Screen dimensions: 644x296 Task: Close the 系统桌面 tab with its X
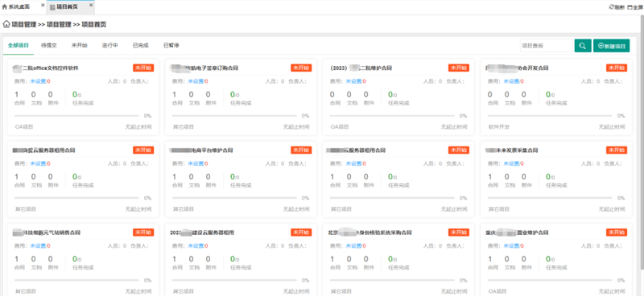43,6
